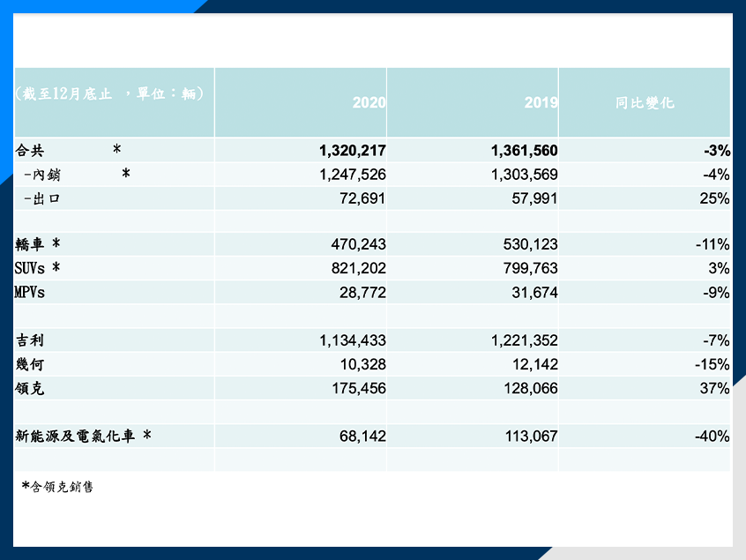Select value 12,142
This screenshot has height=560, width=746.
tap(534, 364)
